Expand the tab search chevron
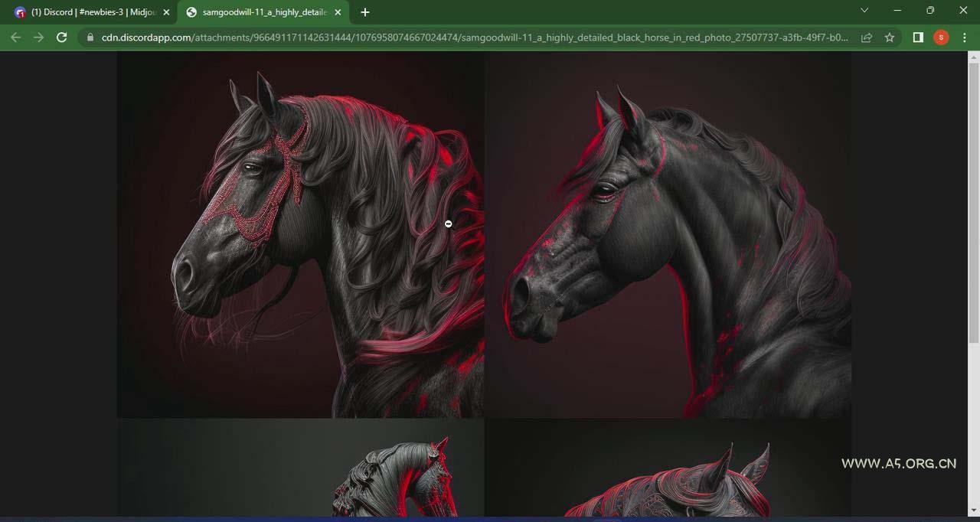The height and width of the screenshot is (522, 980). (864, 11)
